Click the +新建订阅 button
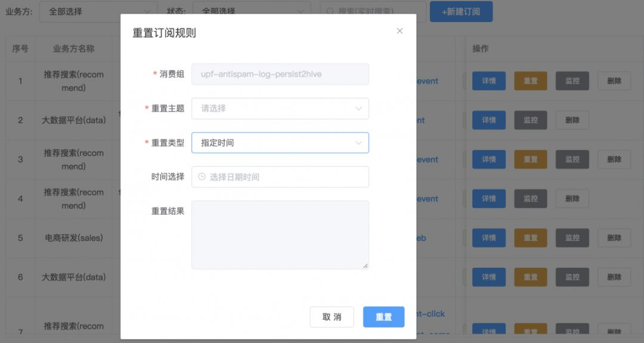The image size is (644, 343). (461, 11)
